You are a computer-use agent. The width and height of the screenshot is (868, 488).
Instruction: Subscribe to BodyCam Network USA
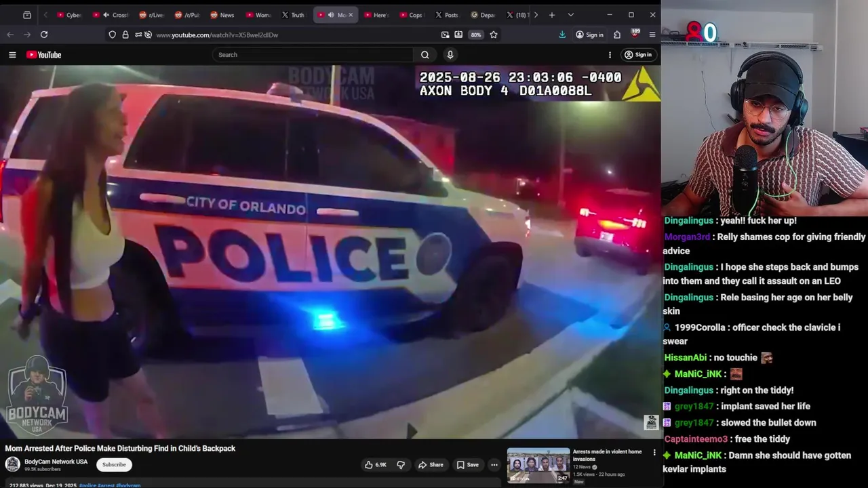coord(114,464)
